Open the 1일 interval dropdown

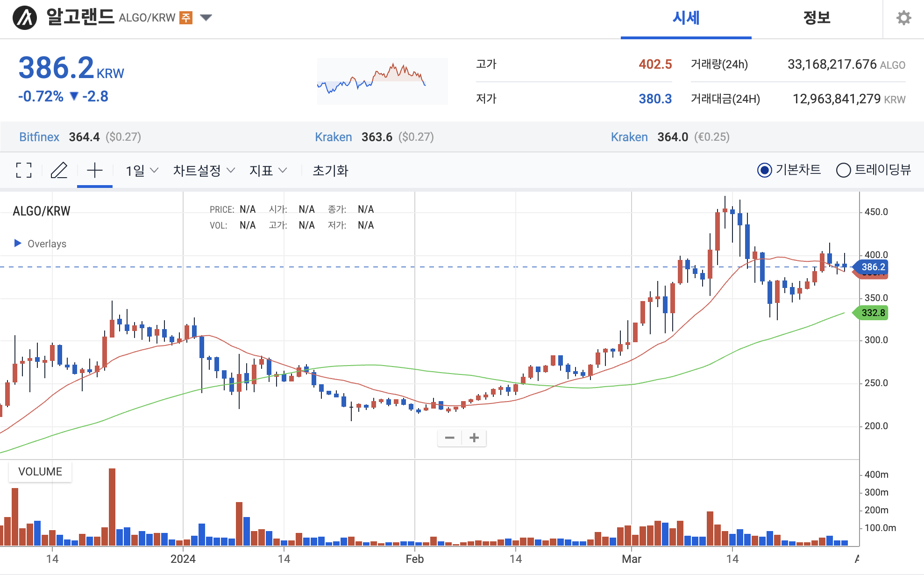coord(142,171)
